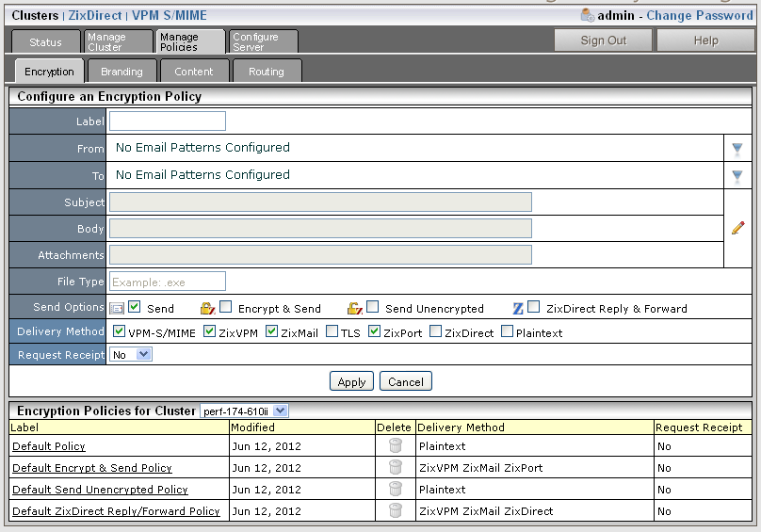Click the pencil edit icon for content
Viewport: 761px width, 532px height.
[737, 228]
